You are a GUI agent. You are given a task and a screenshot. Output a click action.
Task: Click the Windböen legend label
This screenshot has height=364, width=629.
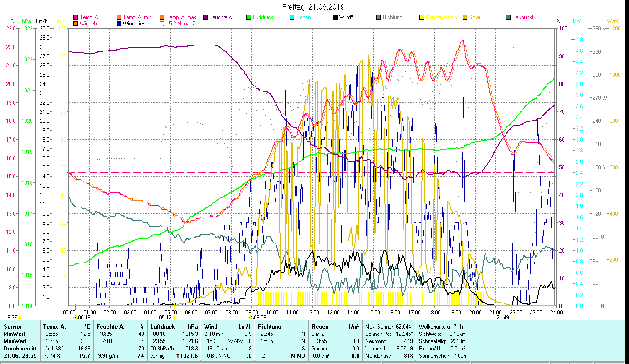pyautogui.click(x=134, y=23)
